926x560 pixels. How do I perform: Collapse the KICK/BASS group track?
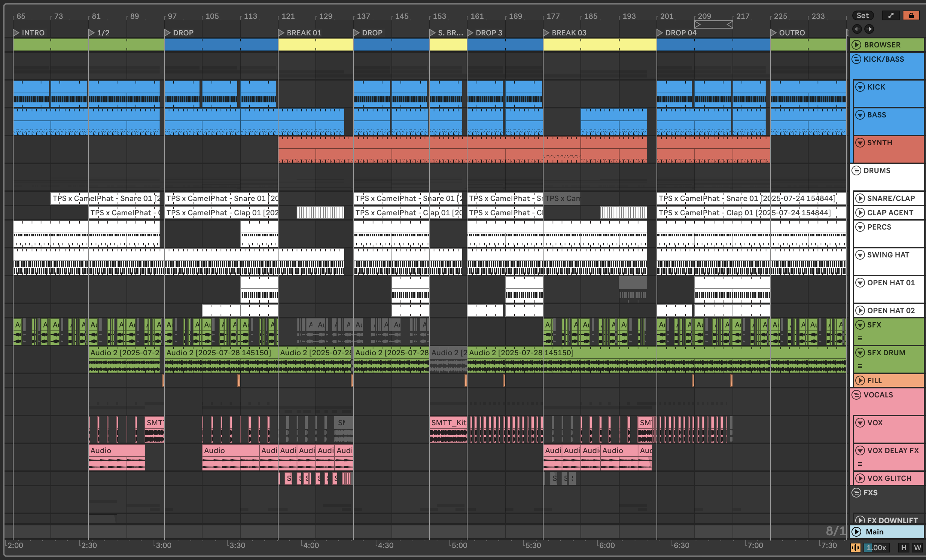point(856,59)
